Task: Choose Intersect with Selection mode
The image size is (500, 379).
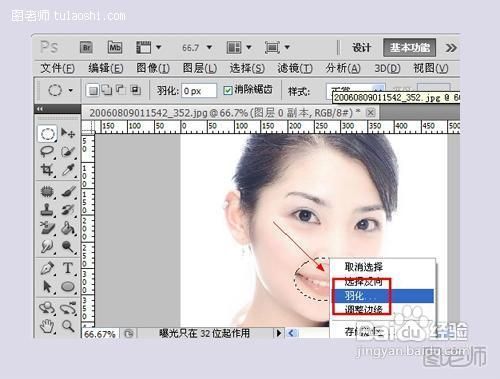Action: tap(135, 90)
